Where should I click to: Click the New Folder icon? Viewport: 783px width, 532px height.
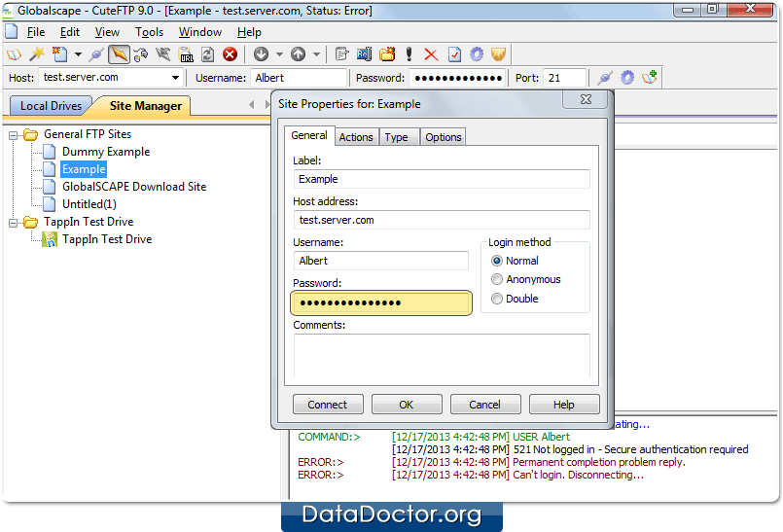(387, 53)
